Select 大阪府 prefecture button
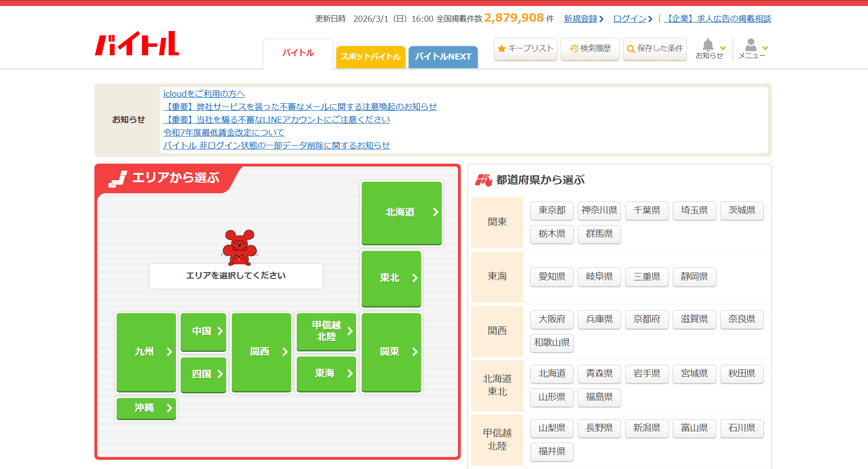This screenshot has width=868, height=469. 551,319
